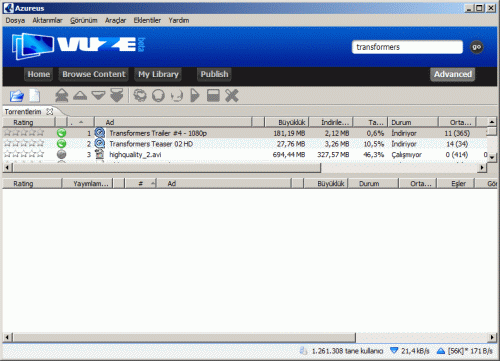Stop the selected torrent

(213, 96)
